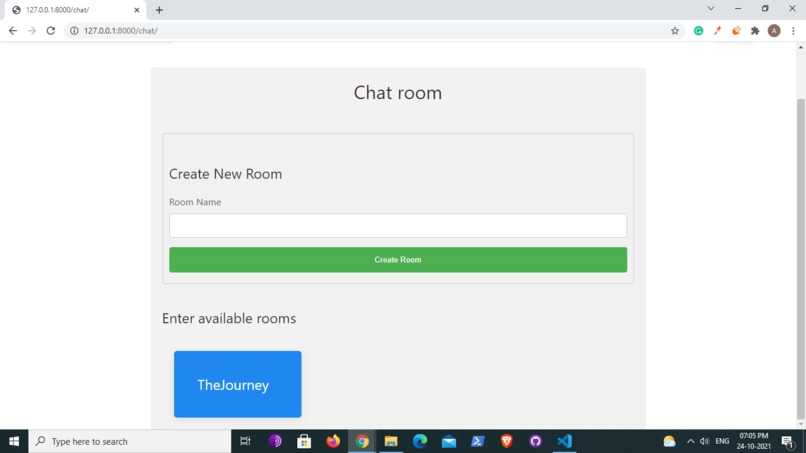Switch the ENG input language
The image size is (806, 453).
point(722,441)
